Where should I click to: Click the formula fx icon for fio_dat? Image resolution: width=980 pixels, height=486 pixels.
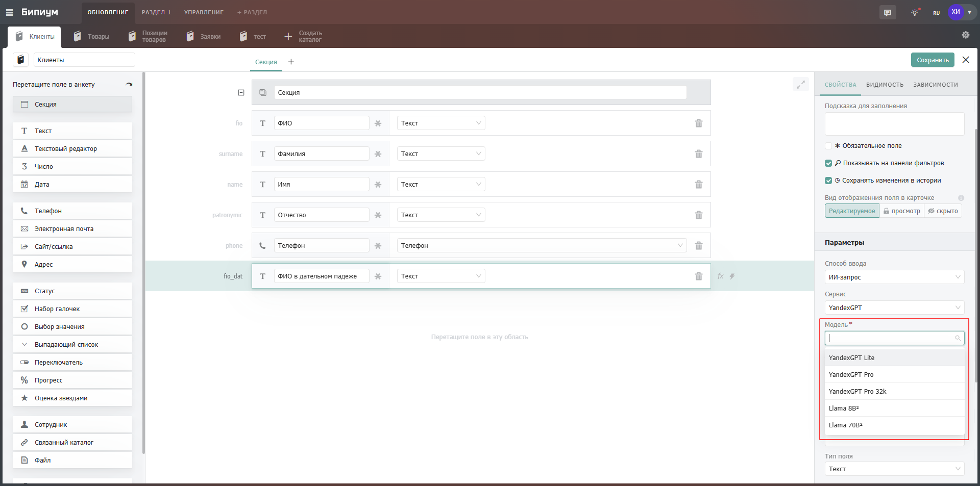click(720, 276)
